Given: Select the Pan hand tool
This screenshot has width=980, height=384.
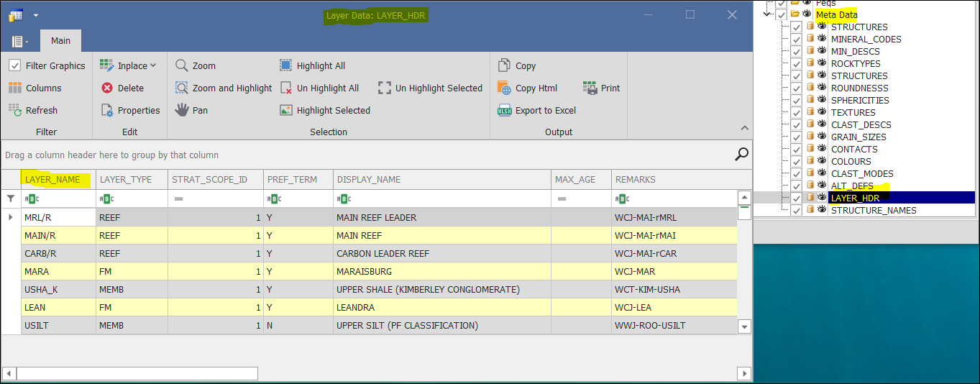Looking at the screenshot, I should [182, 110].
